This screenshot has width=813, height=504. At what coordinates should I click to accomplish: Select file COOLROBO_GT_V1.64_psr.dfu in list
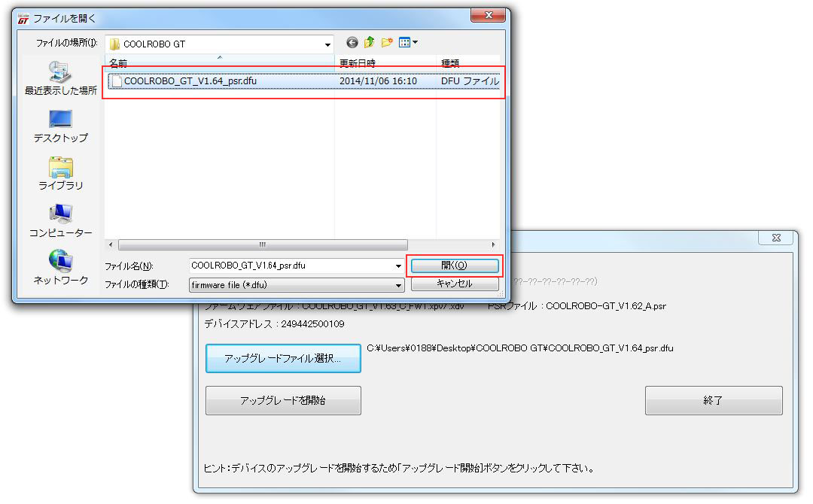(x=304, y=80)
